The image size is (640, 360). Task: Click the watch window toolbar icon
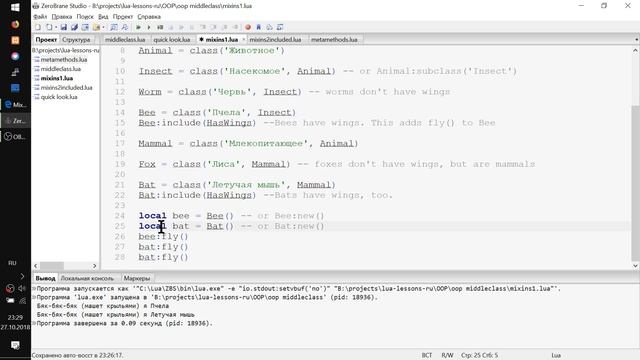280,27
